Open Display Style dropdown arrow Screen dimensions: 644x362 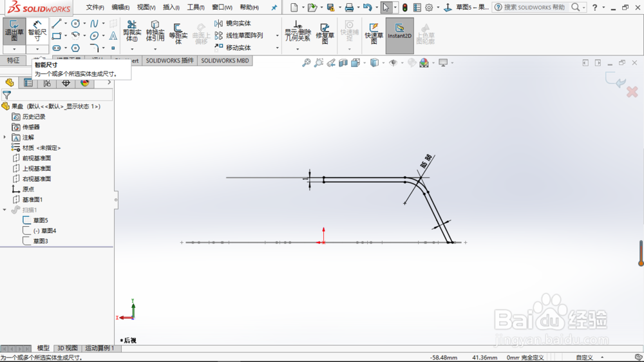pyautogui.click(x=383, y=63)
